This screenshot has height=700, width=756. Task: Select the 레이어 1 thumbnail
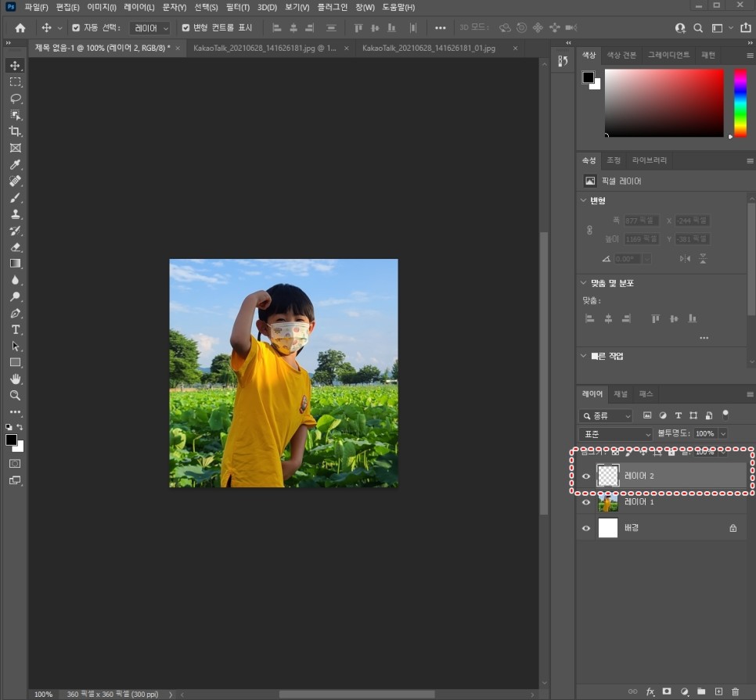click(x=607, y=502)
